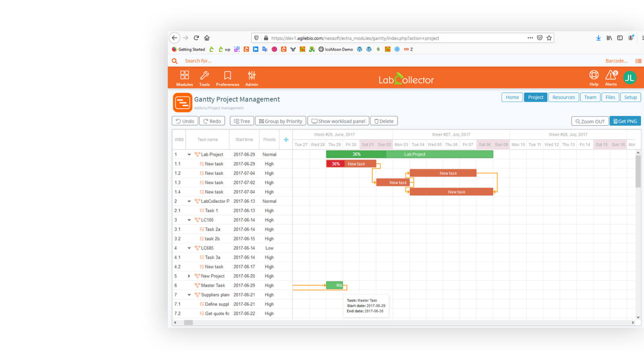
Task: Collapse the Suppliers plan row
Action: [189, 295]
